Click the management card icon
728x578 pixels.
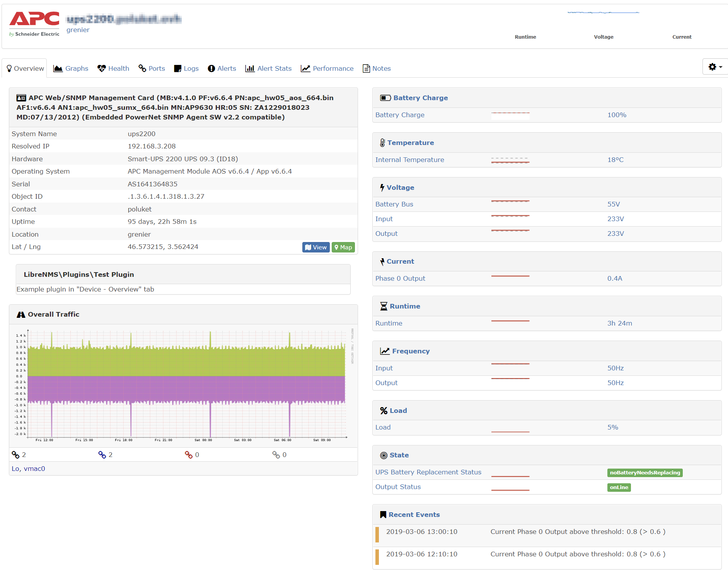21,98
